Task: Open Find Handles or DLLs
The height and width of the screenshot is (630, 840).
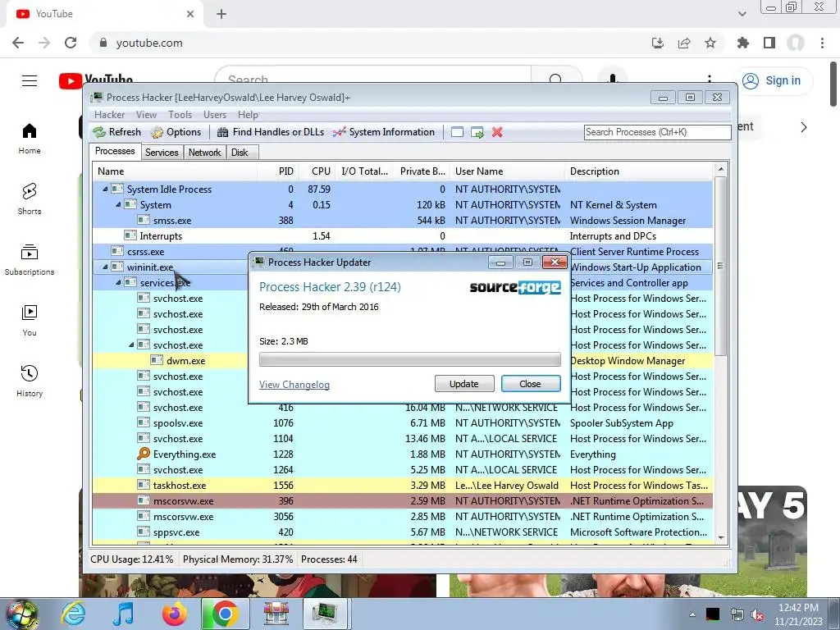Action: [x=271, y=132]
